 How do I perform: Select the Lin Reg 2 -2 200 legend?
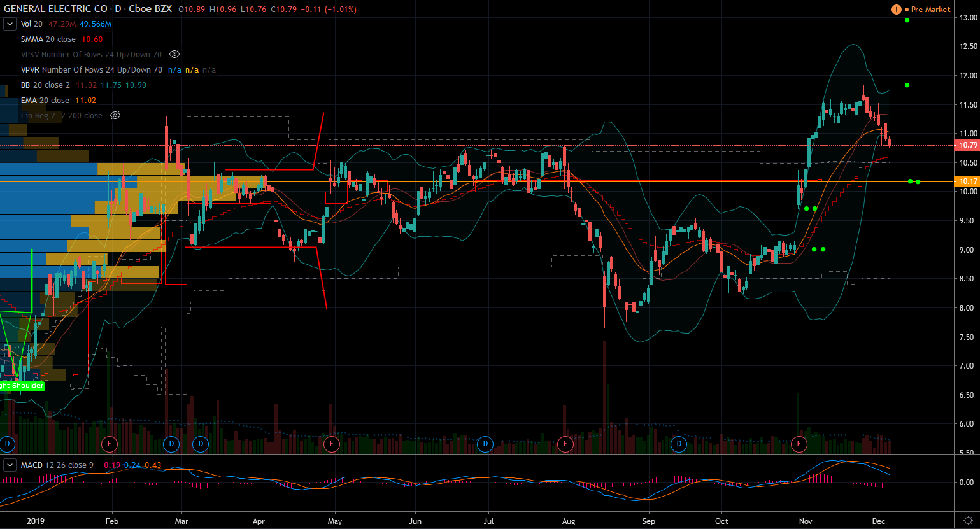point(62,116)
